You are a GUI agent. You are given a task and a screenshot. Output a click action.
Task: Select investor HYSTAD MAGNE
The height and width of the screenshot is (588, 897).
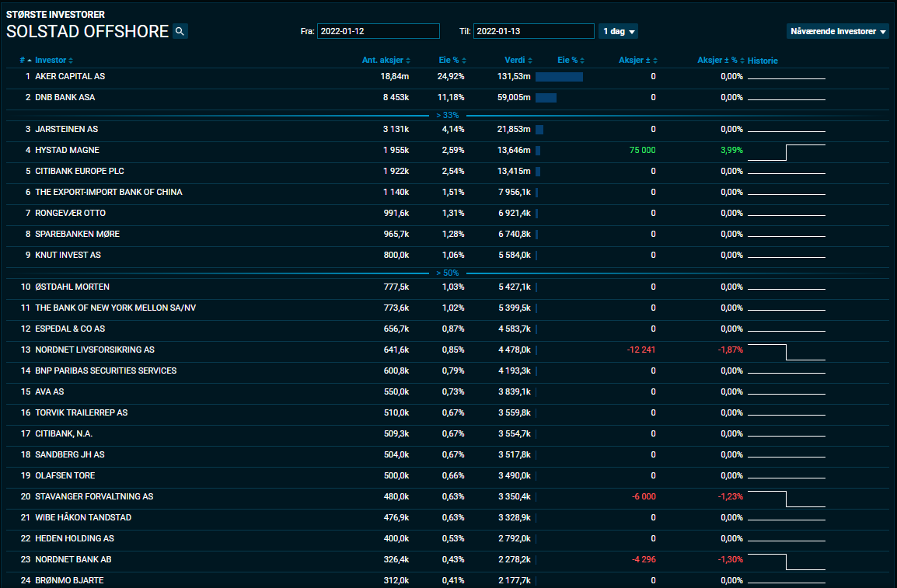coord(67,150)
